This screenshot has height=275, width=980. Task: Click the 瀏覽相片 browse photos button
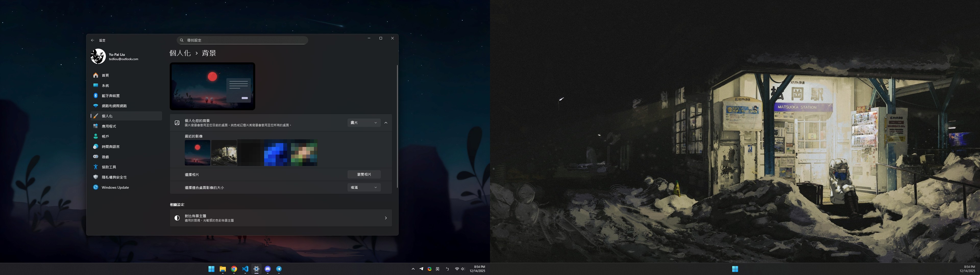[364, 175]
